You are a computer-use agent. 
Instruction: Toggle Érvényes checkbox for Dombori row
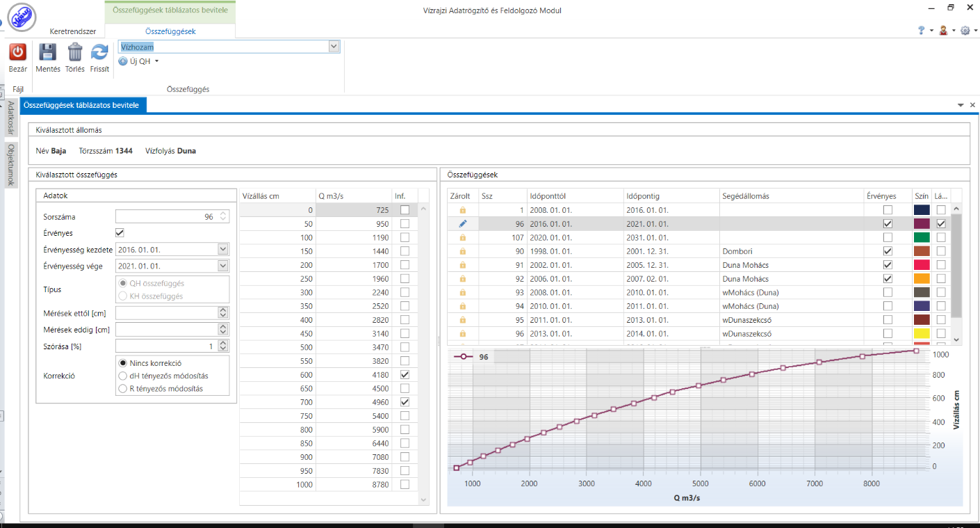coord(888,251)
